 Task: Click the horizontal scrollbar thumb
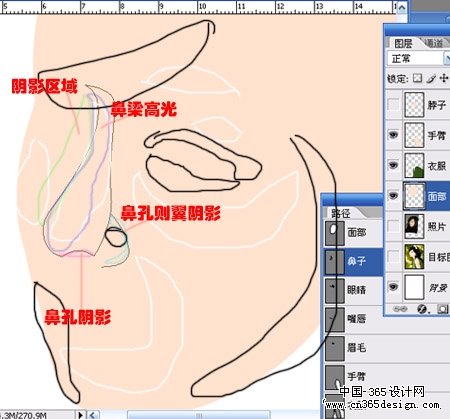point(199,415)
